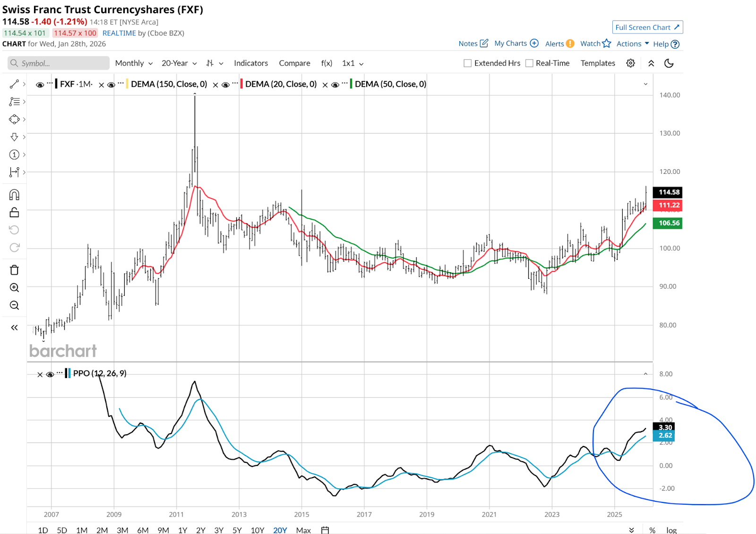Select the 10Y time range tab
Viewport: 756px width, 534px height.
tap(257, 530)
